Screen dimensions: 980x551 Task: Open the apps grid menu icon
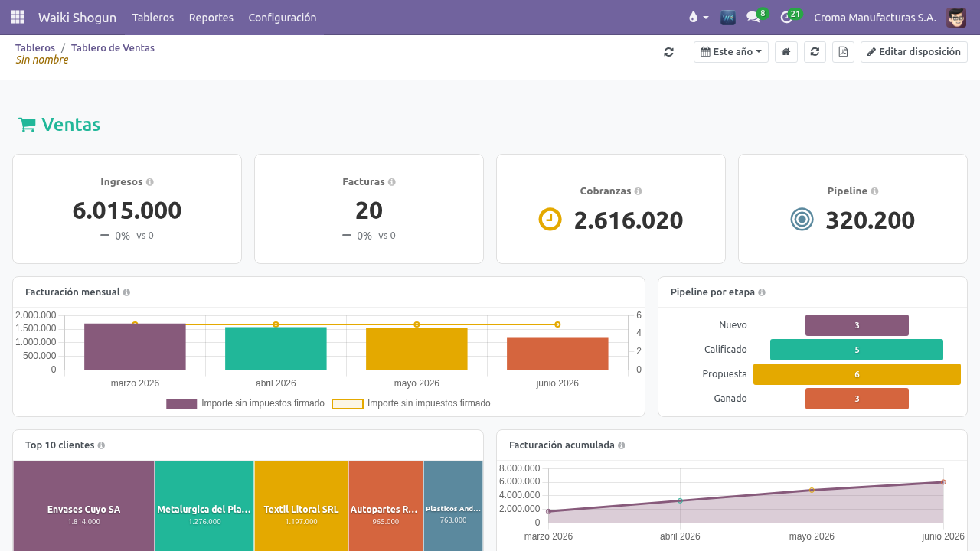tap(17, 17)
